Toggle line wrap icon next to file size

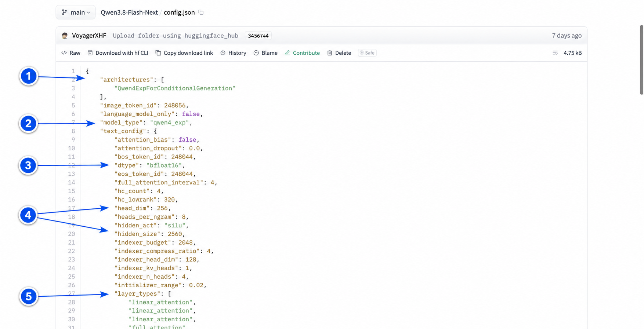pyautogui.click(x=555, y=53)
